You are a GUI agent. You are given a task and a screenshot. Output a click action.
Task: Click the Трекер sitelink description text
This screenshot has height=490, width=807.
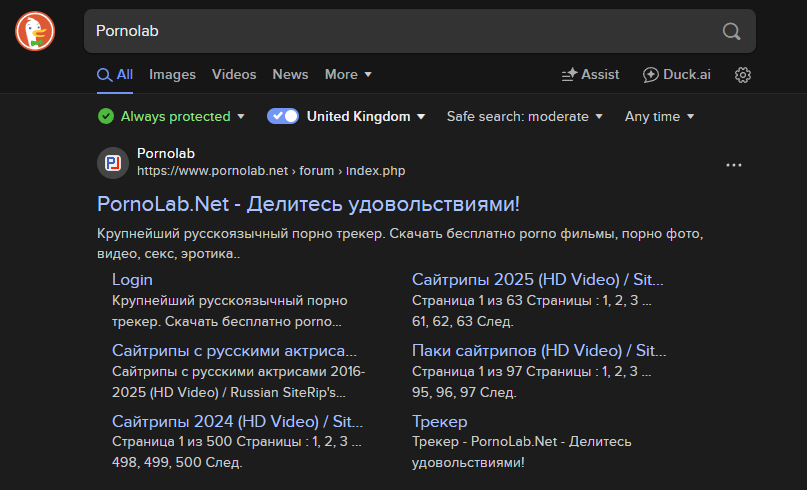point(521,452)
